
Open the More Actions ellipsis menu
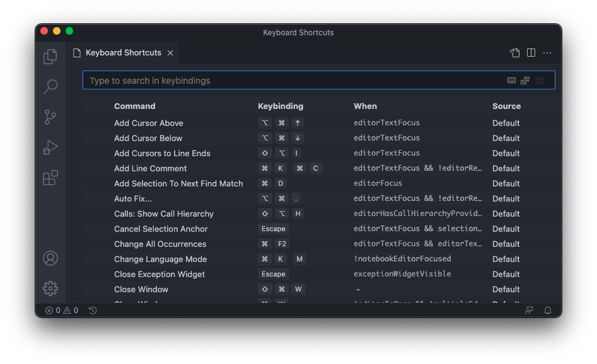[x=547, y=53]
